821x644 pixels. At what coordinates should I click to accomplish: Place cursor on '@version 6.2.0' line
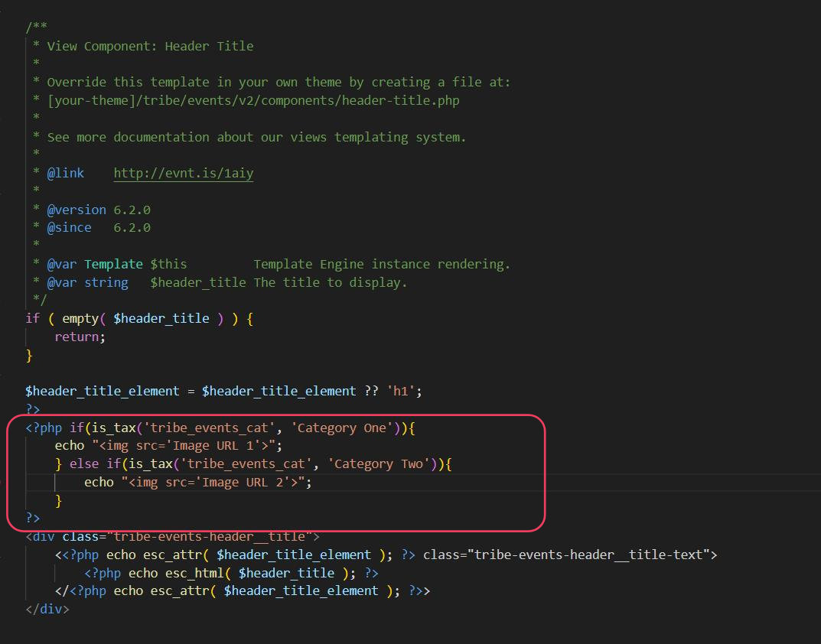(x=99, y=210)
